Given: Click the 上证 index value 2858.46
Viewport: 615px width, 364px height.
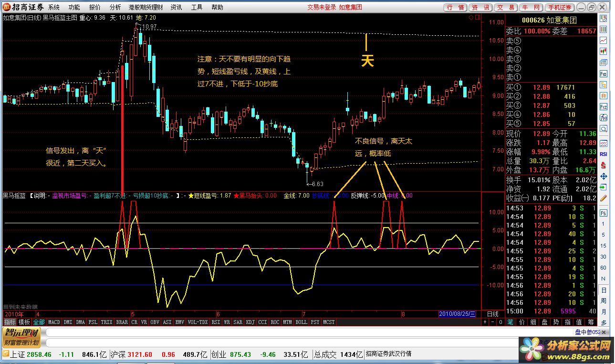Looking at the screenshot, I should (39, 354).
